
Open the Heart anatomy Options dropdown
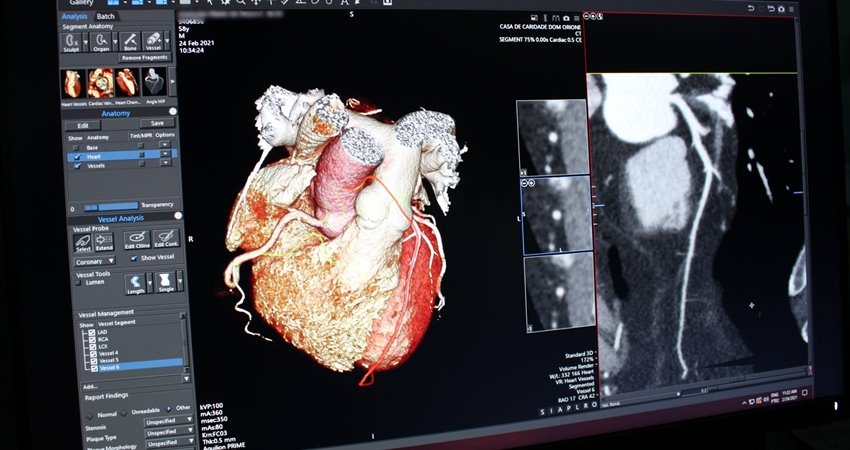165,154
